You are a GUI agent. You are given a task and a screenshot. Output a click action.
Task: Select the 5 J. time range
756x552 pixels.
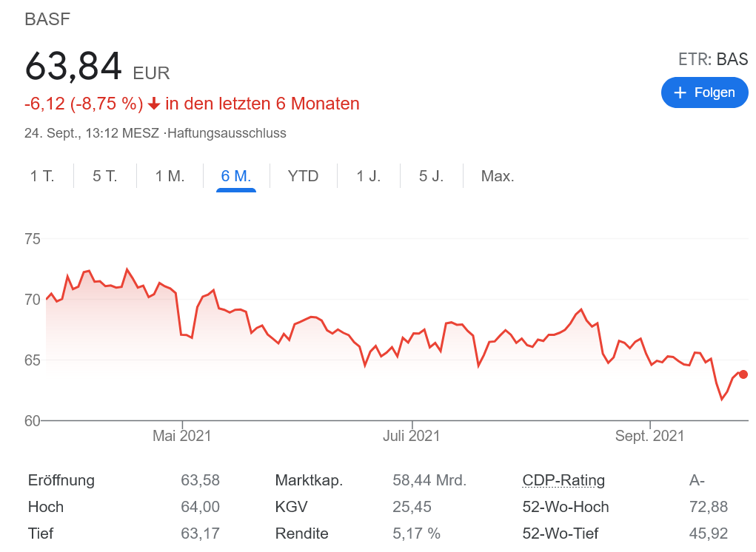(x=431, y=176)
